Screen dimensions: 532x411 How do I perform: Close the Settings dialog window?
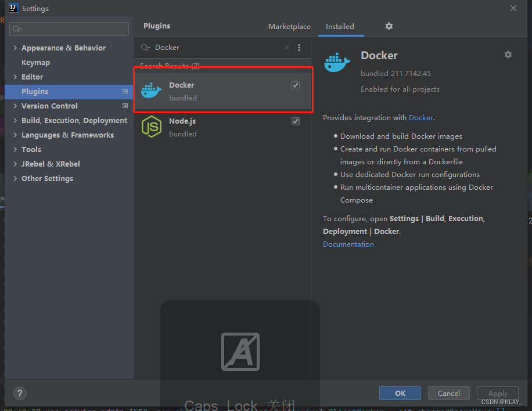click(x=513, y=8)
